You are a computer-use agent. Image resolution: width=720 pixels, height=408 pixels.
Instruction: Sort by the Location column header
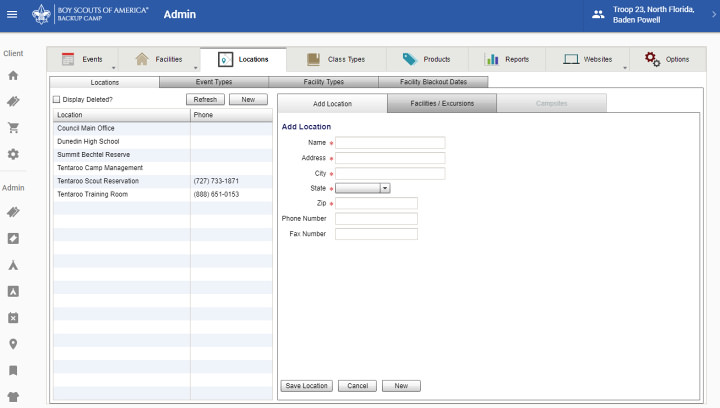point(122,115)
